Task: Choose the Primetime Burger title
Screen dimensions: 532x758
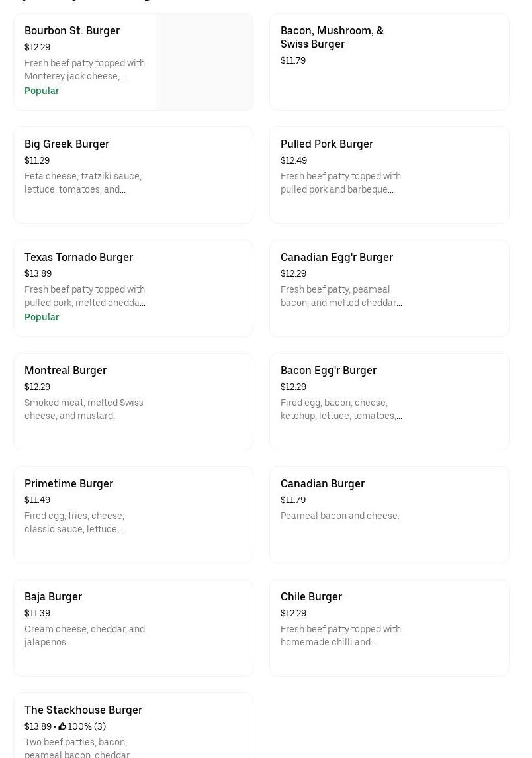Action: click(69, 483)
